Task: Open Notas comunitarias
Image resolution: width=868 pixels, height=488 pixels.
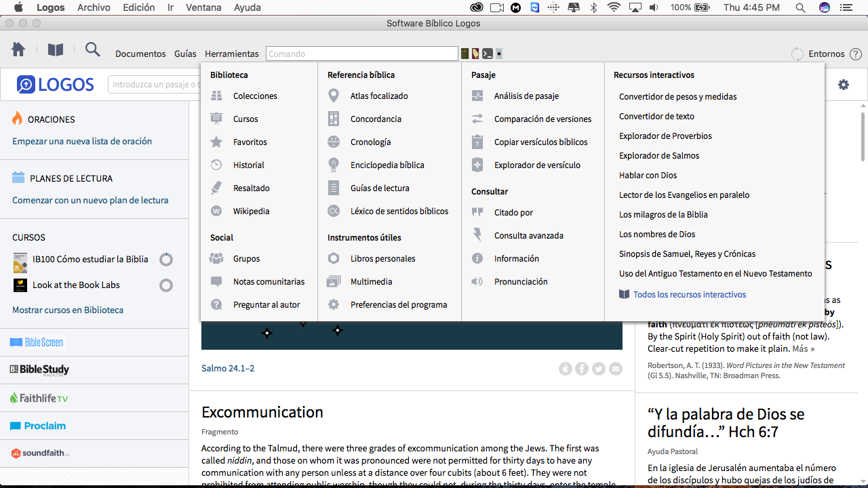Action: 269,282
